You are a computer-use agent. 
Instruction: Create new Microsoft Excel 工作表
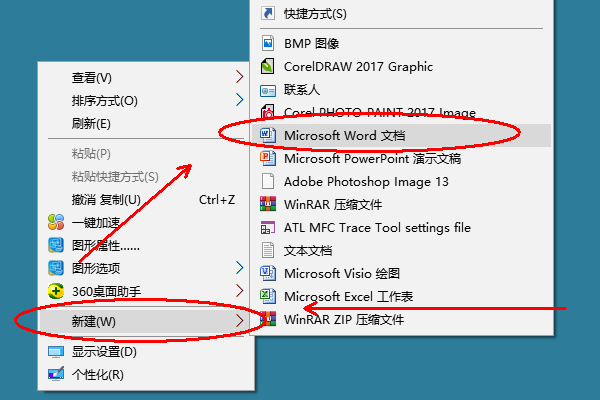click(401, 296)
